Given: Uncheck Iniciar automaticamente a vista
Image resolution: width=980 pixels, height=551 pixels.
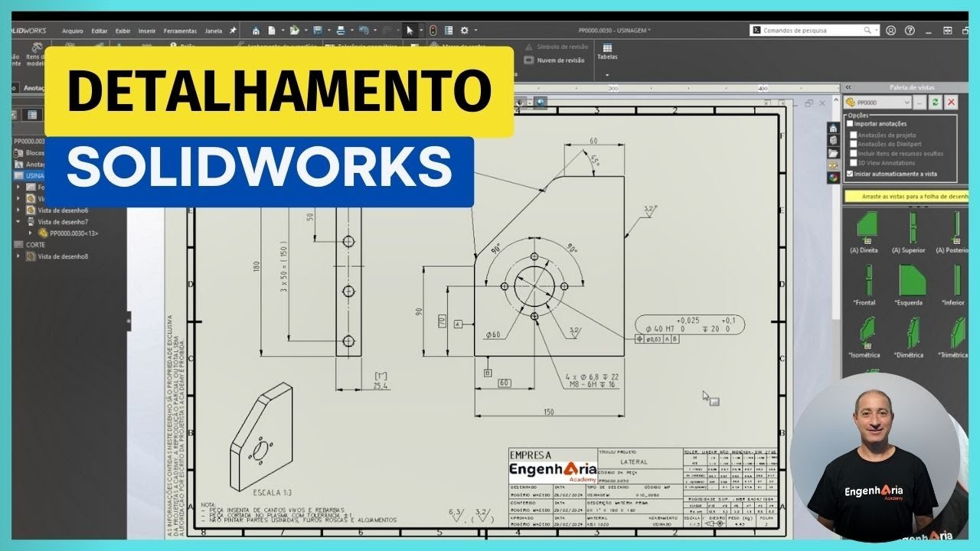Looking at the screenshot, I should [x=850, y=174].
